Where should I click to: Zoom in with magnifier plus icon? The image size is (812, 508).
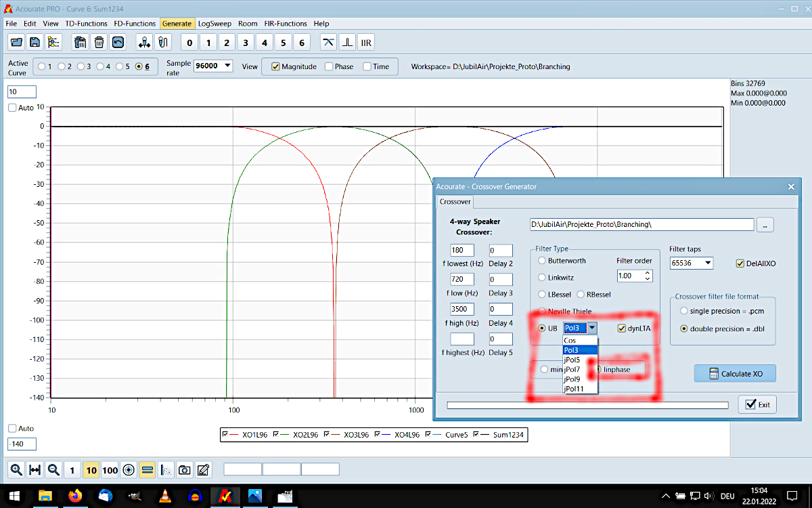[16, 469]
